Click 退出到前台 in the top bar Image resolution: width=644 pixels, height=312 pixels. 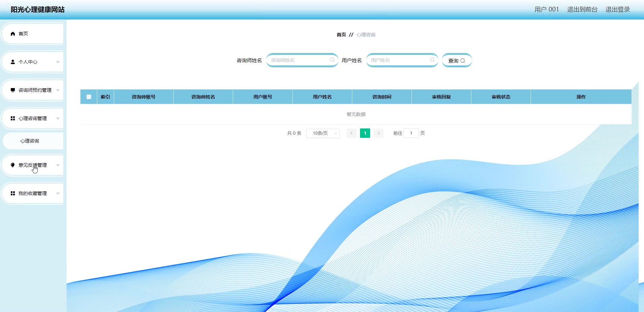582,9
